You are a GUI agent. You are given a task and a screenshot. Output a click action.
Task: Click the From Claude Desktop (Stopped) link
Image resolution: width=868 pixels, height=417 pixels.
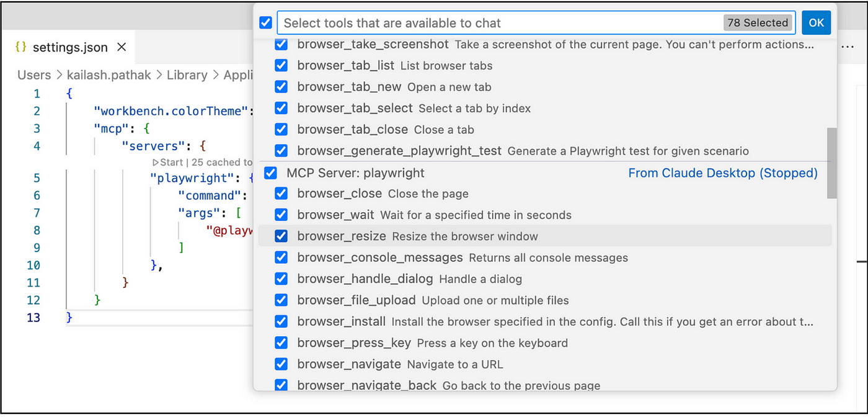[722, 173]
